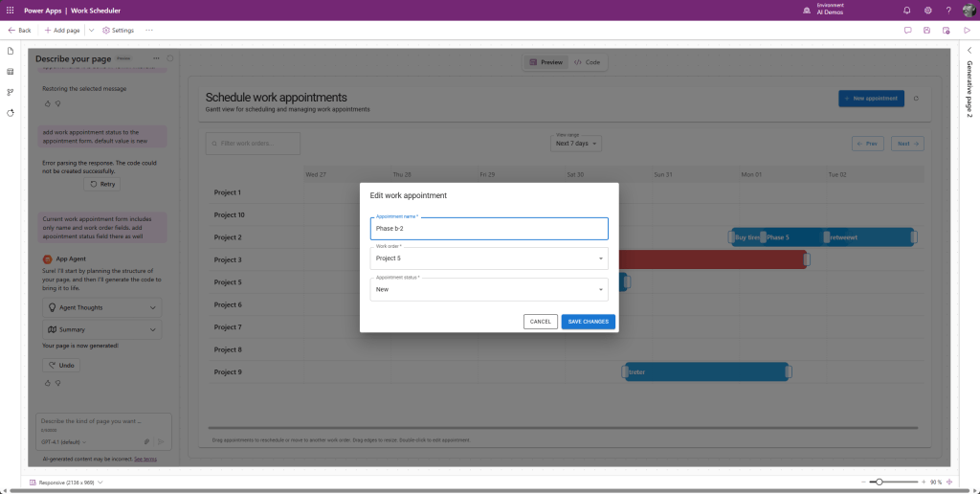Open the settings gear in the header
980x494 pixels.
coord(927,10)
